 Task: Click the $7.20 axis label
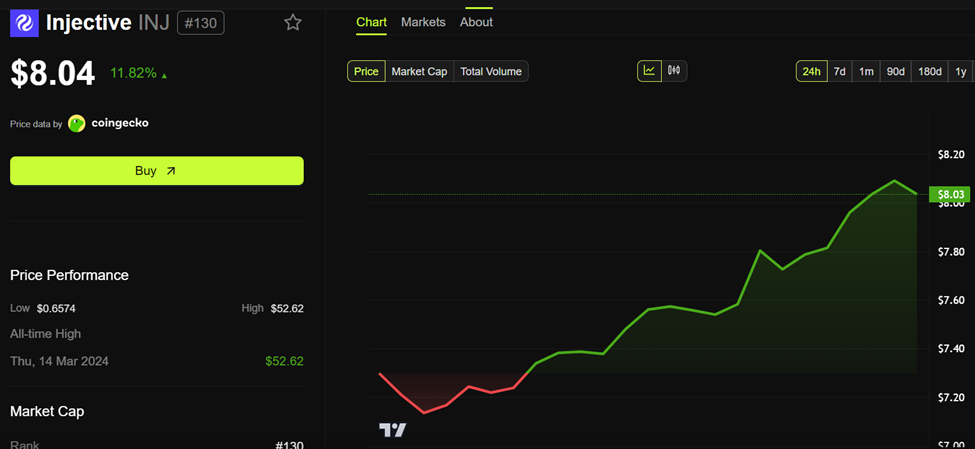point(951,397)
